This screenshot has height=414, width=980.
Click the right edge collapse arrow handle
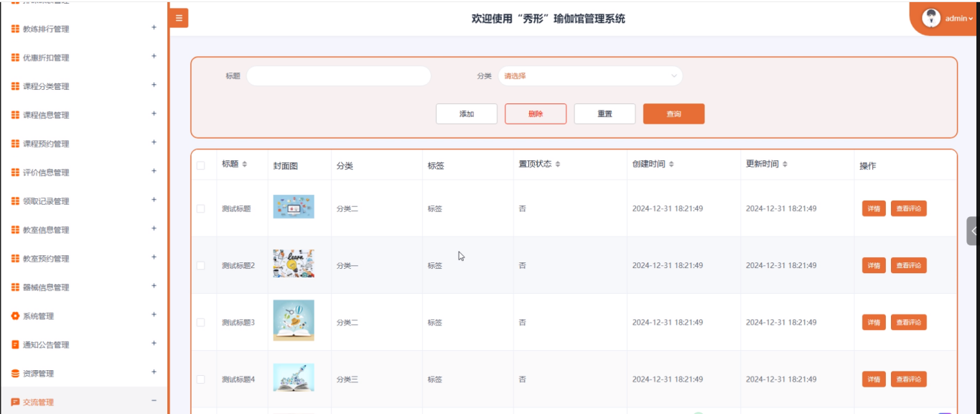coord(974,231)
